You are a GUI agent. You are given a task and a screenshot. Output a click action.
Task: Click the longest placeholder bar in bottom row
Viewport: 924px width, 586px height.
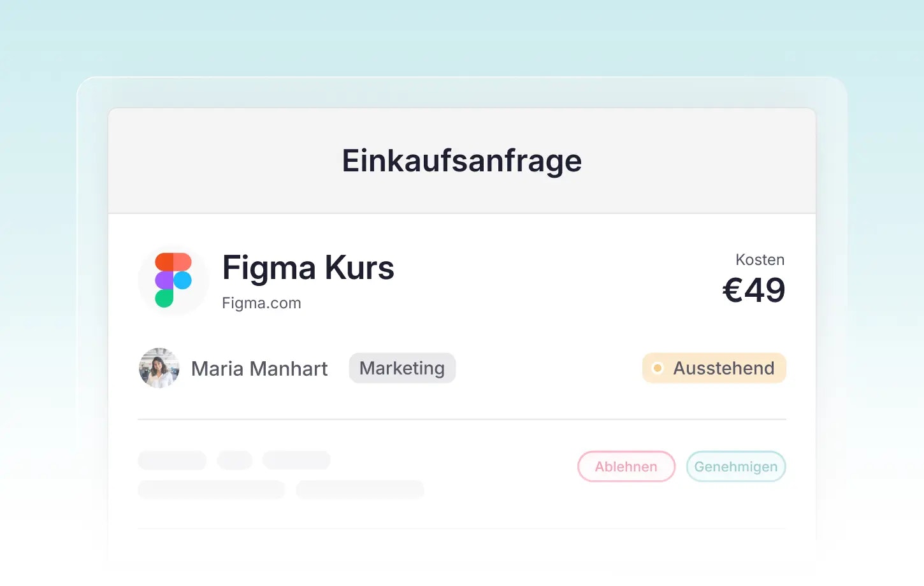point(211,489)
